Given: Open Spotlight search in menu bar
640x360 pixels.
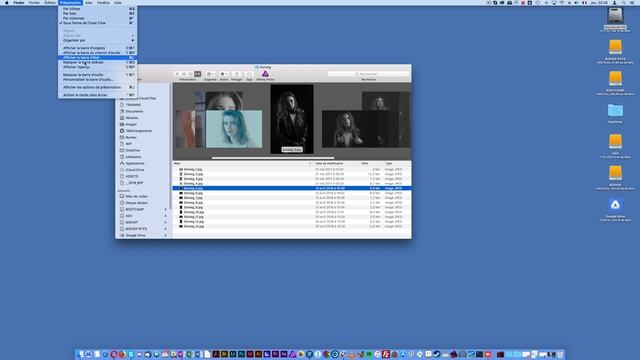Looking at the screenshot, I should tap(623, 2).
